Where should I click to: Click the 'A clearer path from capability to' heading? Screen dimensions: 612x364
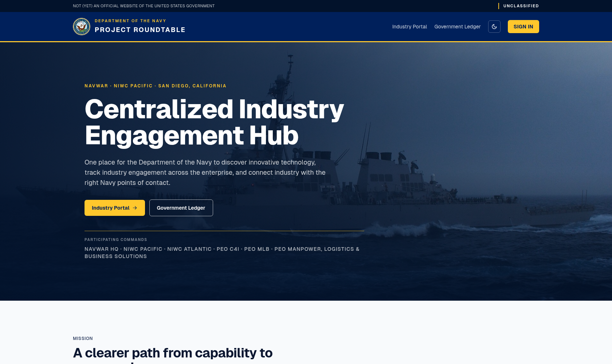pos(173,353)
